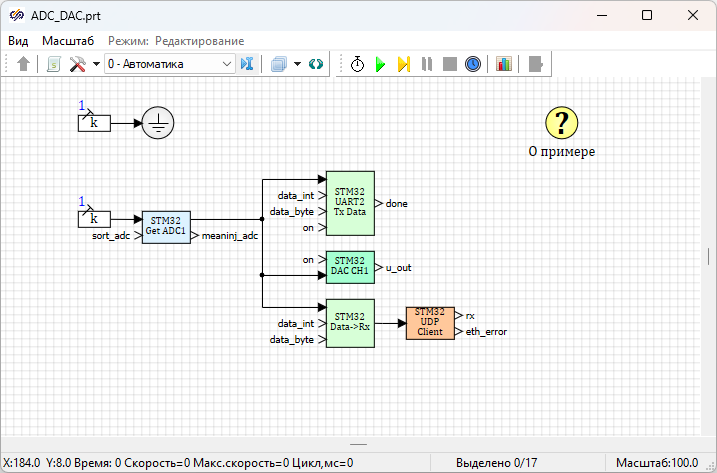Open the Масштаб menu
The width and height of the screenshot is (717, 473).
point(68,41)
